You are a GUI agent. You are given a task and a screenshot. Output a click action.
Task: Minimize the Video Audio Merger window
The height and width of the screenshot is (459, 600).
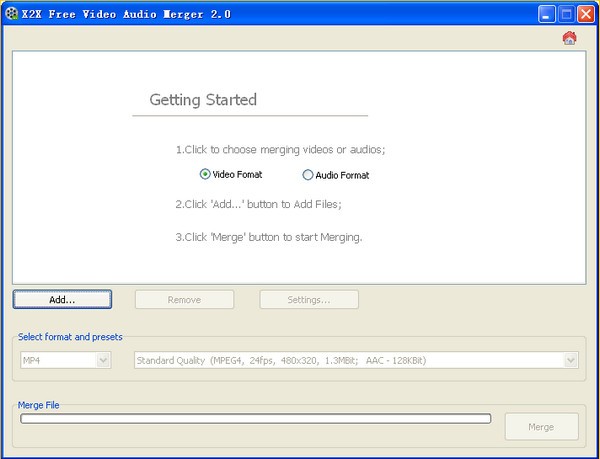click(x=546, y=14)
